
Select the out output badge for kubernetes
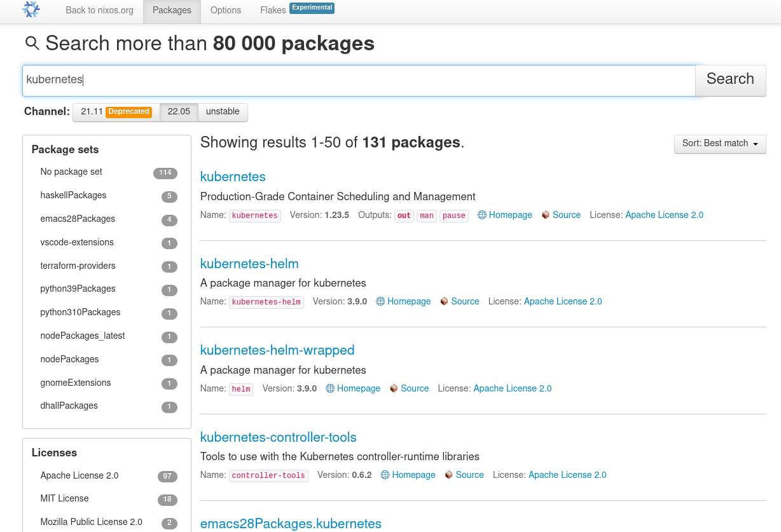[404, 216]
